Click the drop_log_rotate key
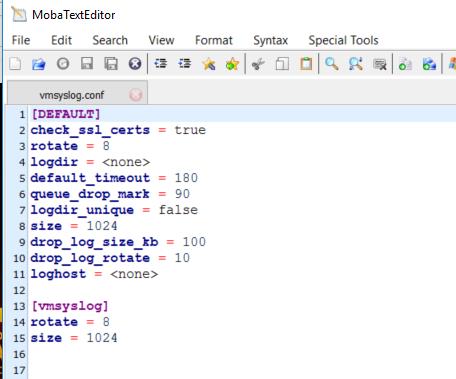456x379 pixels. click(90, 258)
